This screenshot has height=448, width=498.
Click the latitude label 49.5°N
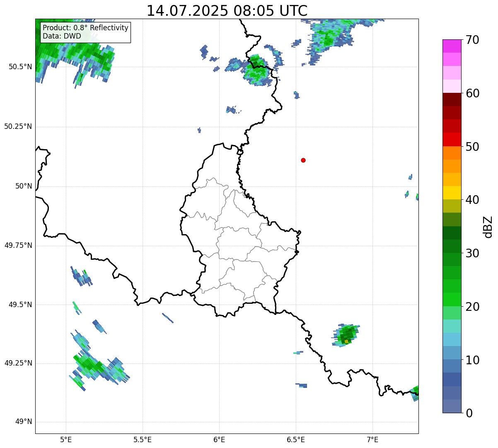(x=20, y=305)
